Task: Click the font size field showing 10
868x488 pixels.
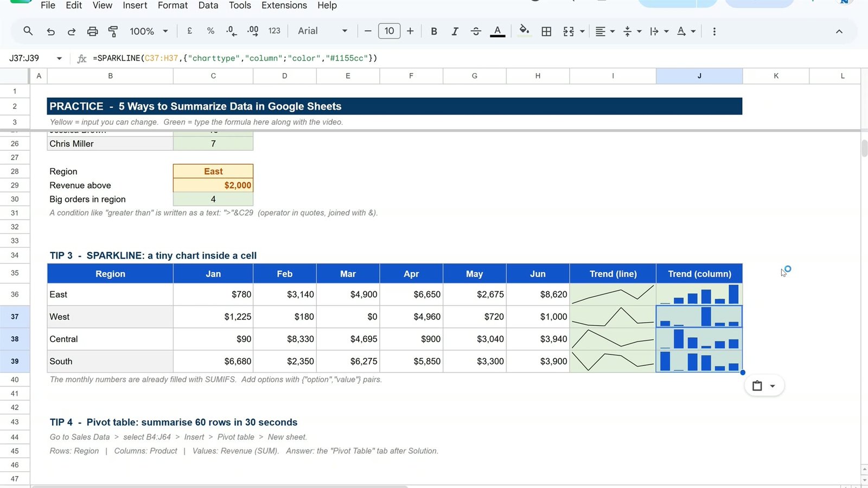Action: coord(389,31)
